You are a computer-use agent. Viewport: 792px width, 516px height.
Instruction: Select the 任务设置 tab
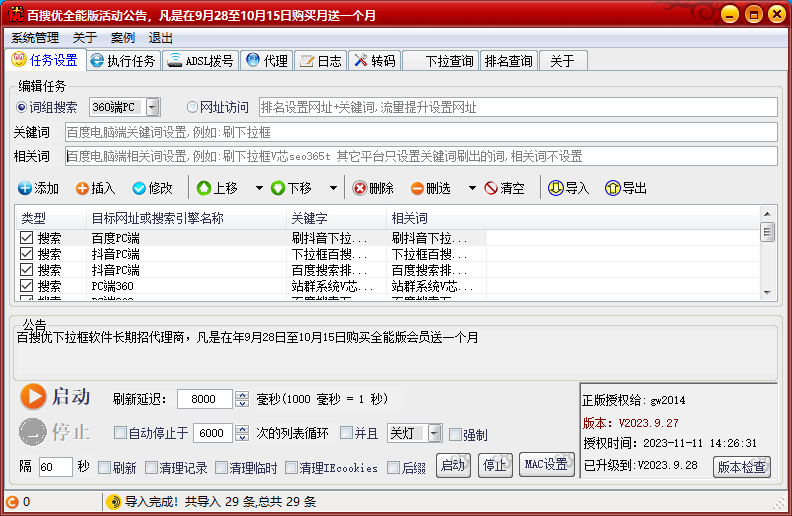click(x=45, y=60)
